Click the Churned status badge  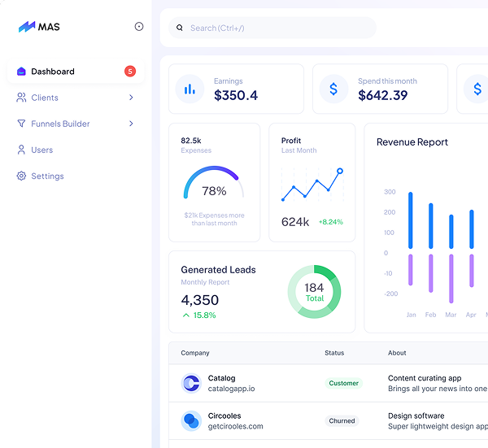pyautogui.click(x=342, y=421)
